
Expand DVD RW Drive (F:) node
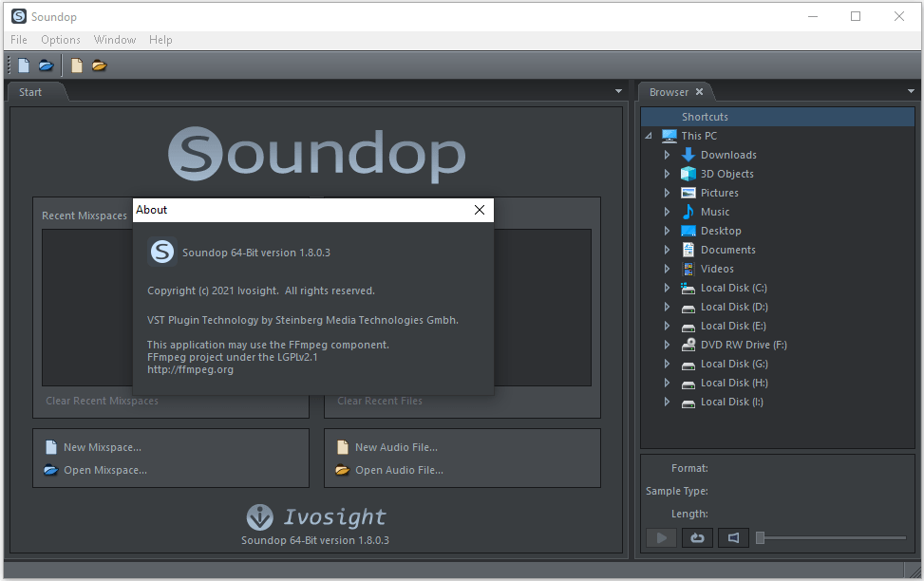pyautogui.click(x=667, y=345)
